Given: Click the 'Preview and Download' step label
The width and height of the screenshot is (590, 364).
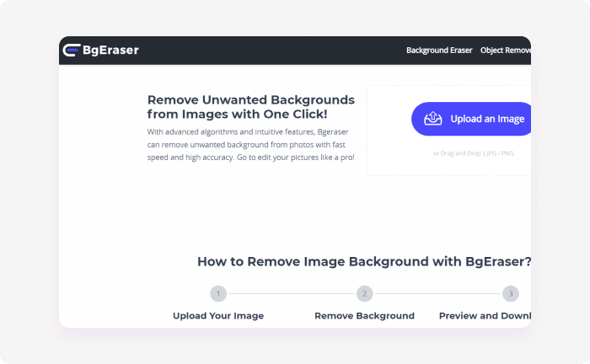Looking at the screenshot, I should point(485,316).
